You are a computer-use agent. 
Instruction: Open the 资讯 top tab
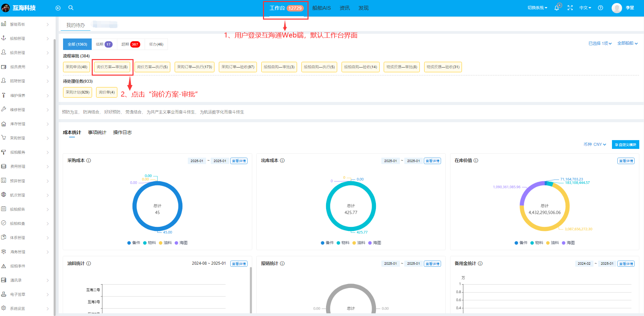(x=345, y=8)
